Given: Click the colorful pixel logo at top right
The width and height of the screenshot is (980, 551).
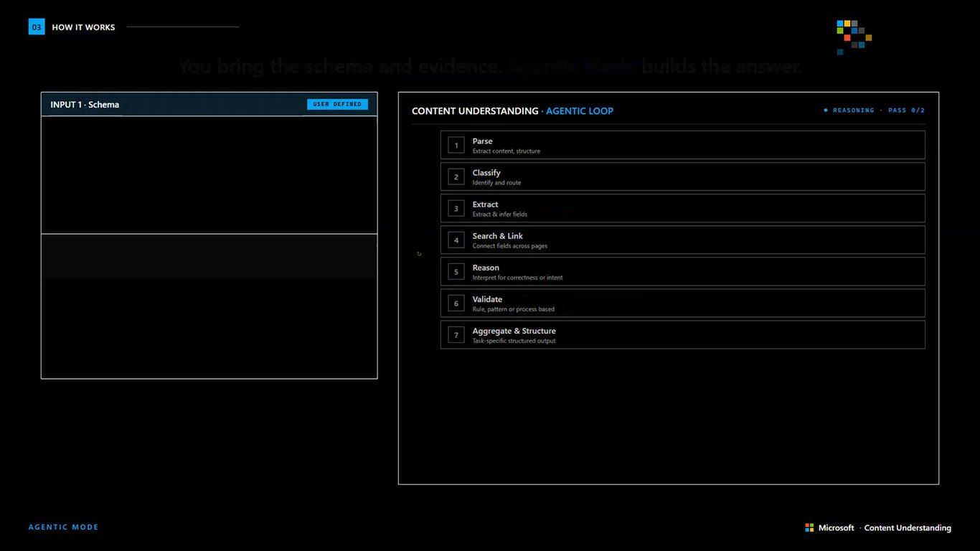Looking at the screenshot, I should point(854,37).
